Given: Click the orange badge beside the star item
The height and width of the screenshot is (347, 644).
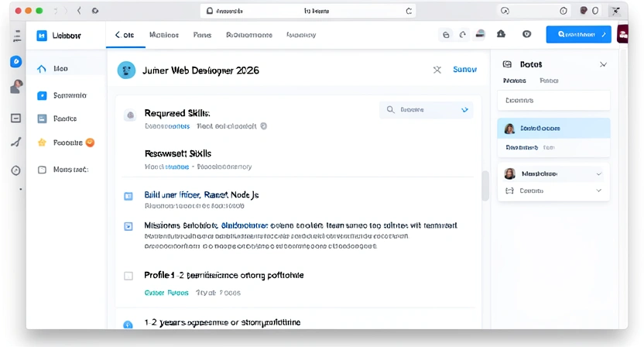Looking at the screenshot, I should pos(91,143).
